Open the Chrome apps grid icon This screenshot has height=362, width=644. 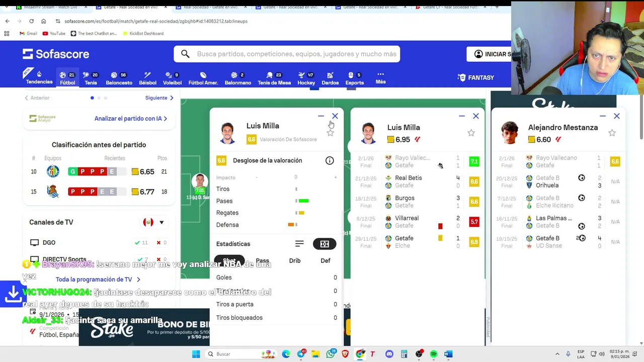7,33
